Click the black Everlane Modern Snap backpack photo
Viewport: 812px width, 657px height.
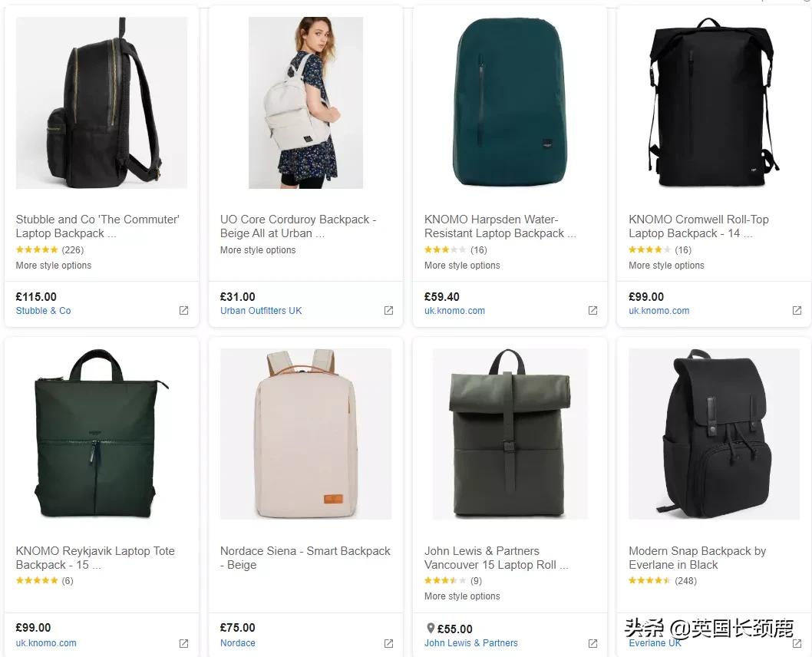710,434
